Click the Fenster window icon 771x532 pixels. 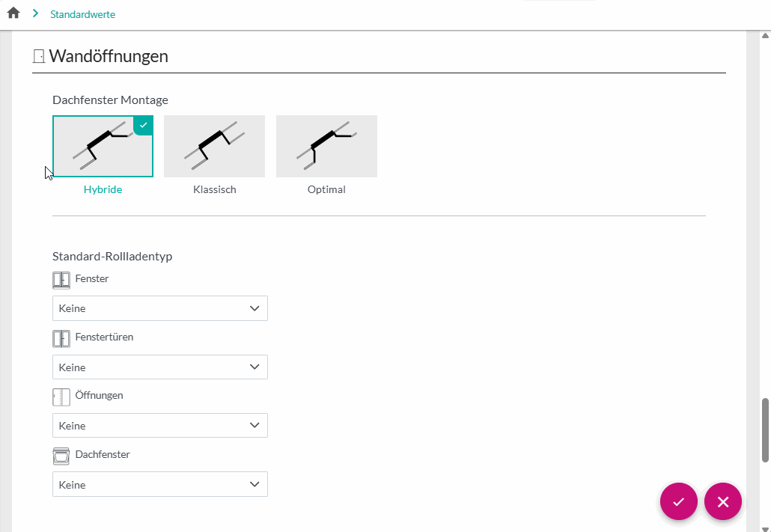[61, 280]
